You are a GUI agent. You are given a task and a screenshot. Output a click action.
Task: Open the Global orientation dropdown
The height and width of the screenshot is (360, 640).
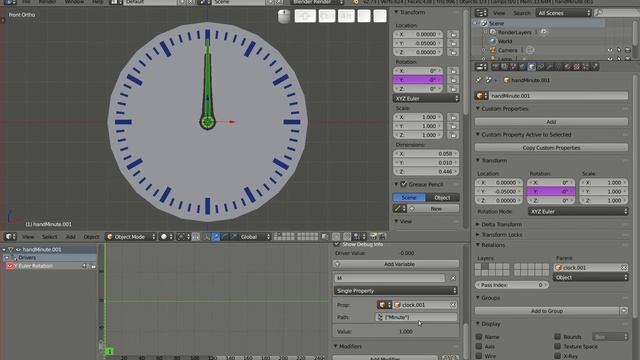click(255, 237)
